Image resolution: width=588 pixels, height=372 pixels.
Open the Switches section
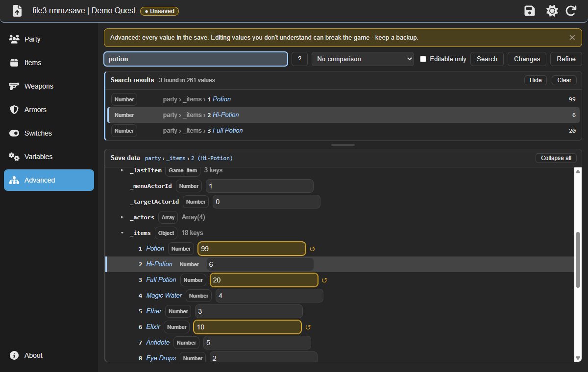click(49, 133)
